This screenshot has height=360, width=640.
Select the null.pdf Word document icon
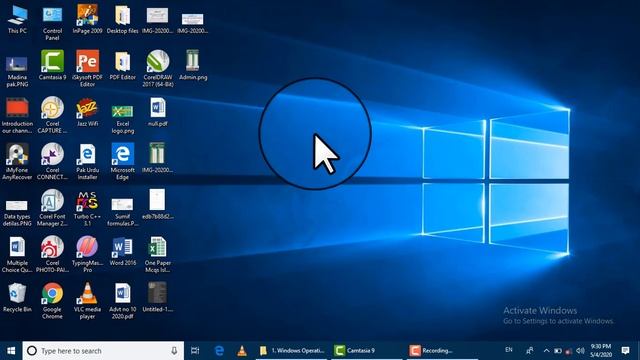pos(158,112)
